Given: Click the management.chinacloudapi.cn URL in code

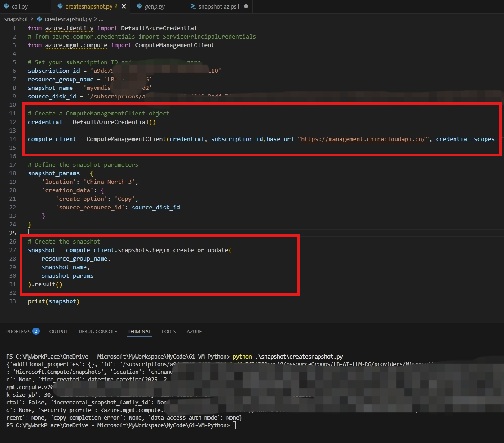Looking at the screenshot, I should (x=363, y=139).
